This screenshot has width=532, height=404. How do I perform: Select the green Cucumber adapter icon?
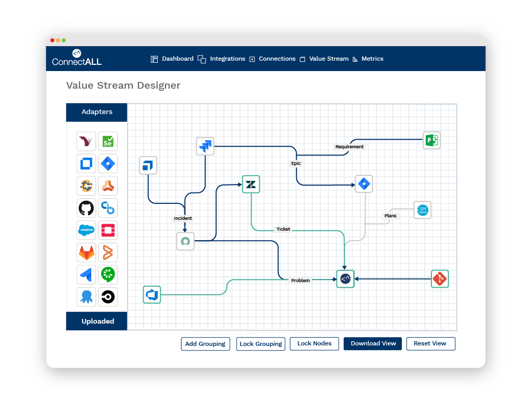click(x=108, y=274)
